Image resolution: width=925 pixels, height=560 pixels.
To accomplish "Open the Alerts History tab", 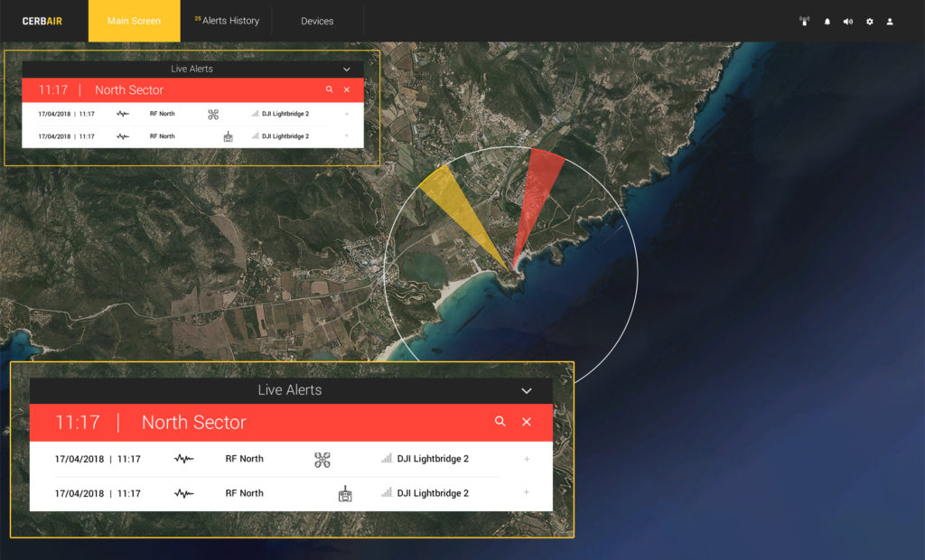I will point(227,21).
